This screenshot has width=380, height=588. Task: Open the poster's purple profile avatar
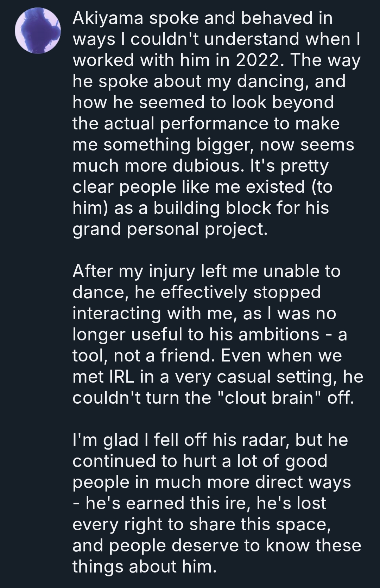click(x=38, y=31)
